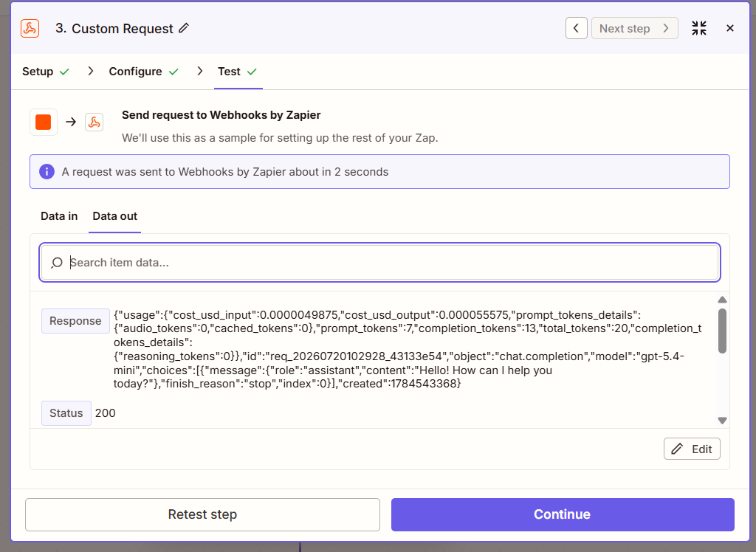
Task: Click the info icon in the request banner
Action: (47, 172)
